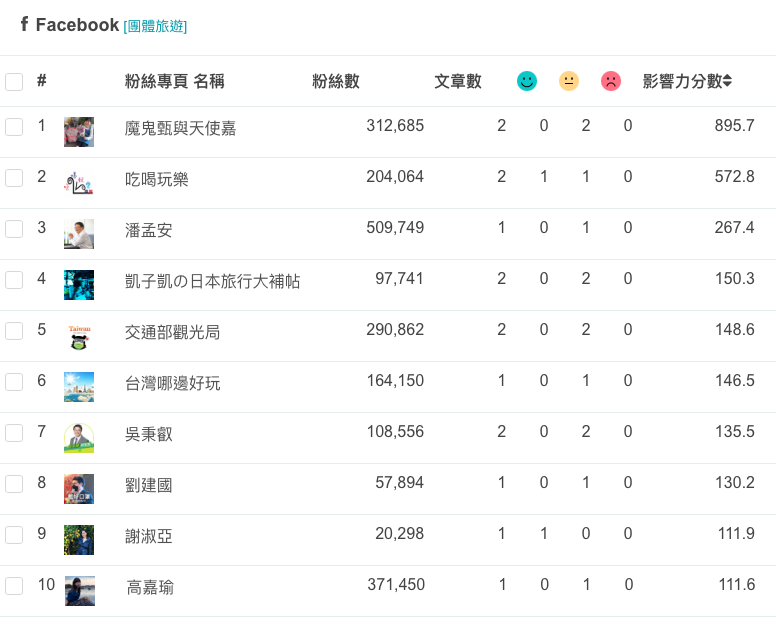Screen dimensions: 776x625
Task: Tick the checkbox for 吳秉叡
Action: [14, 433]
